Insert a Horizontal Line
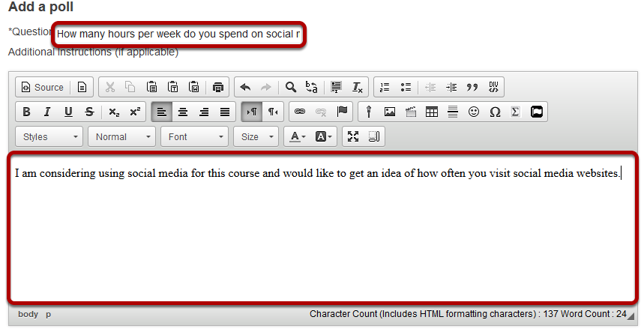 [453, 112]
